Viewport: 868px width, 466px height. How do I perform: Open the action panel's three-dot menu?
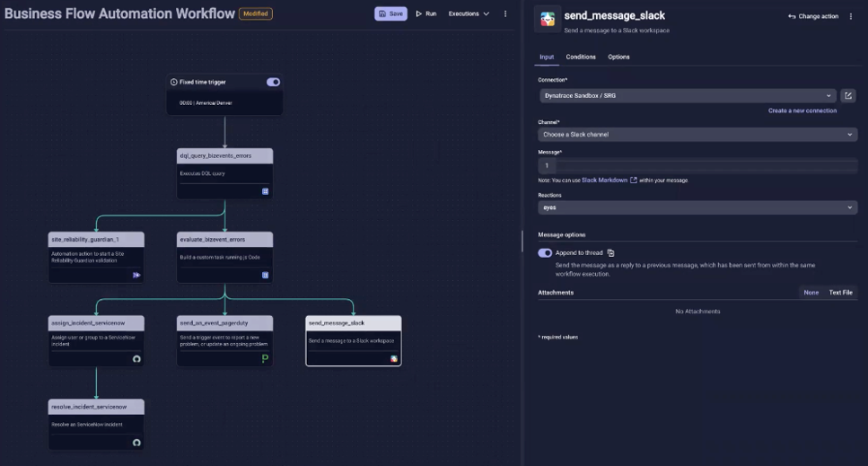[851, 16]
